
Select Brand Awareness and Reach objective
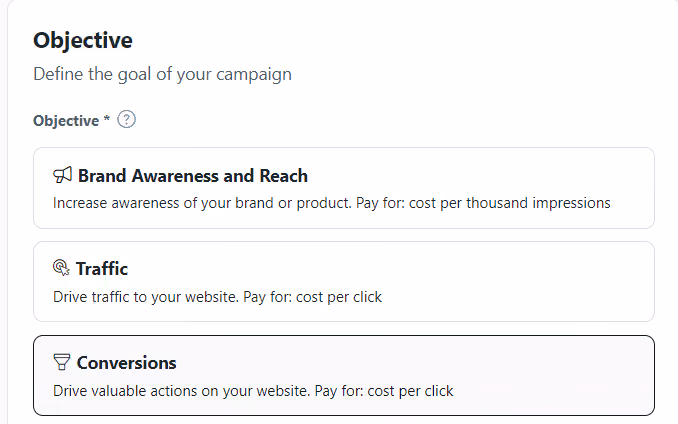point(344,188)
